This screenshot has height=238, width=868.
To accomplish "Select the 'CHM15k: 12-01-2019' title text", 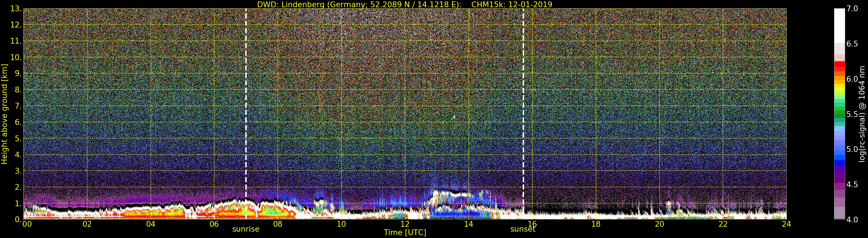I will point(511,4).
